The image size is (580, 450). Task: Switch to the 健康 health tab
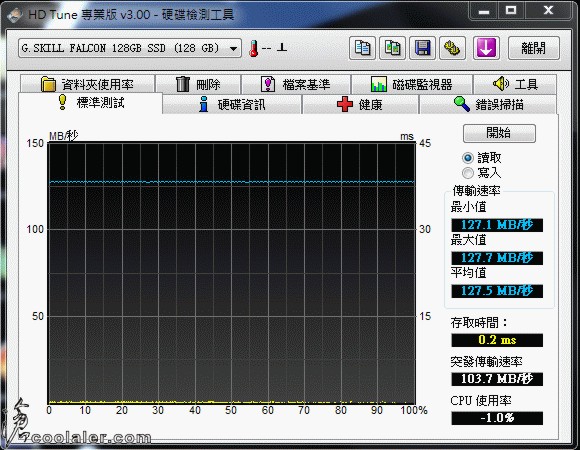[x=360, y=104]
